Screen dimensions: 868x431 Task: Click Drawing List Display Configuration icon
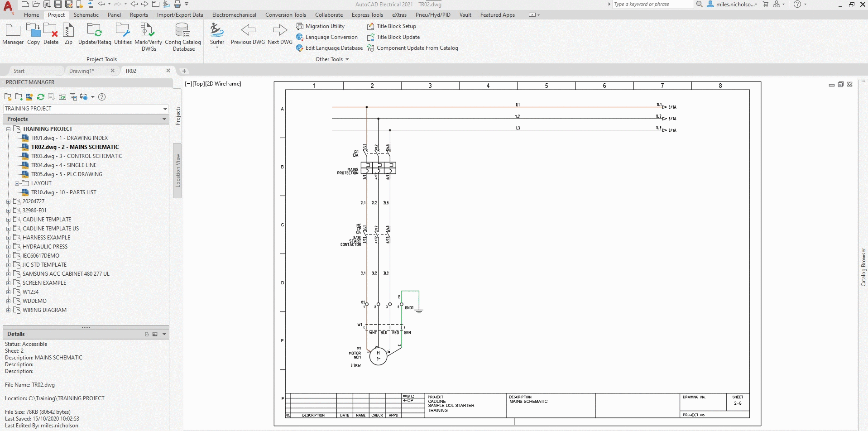coord(73,97)
